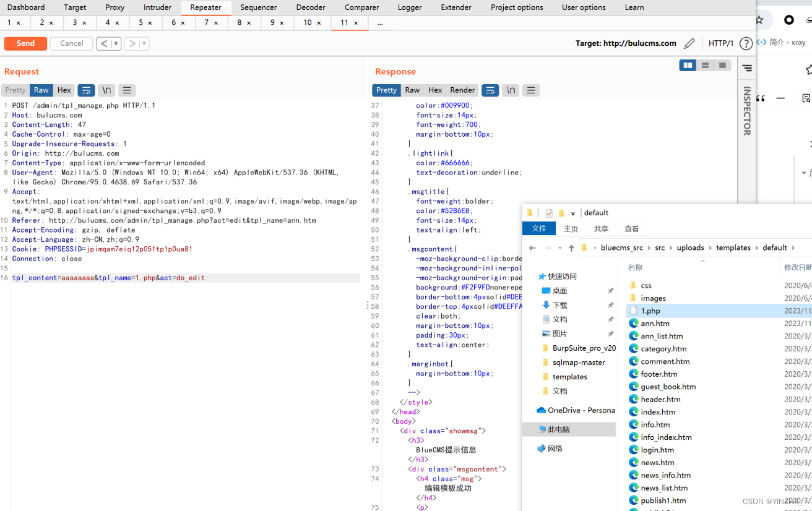
Task: Open the Request panel options menu icon
Action: click(127, 90)
